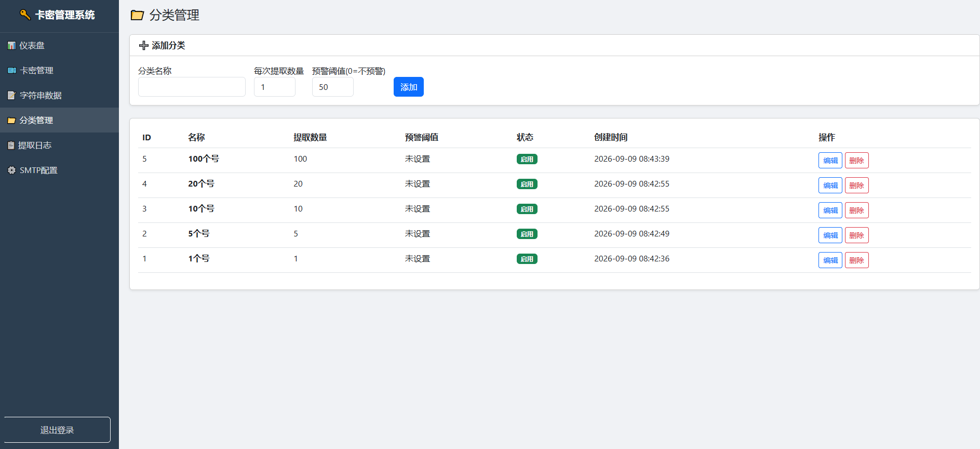Image resolution: width=980 pixels, height=449 pixels.
Task: Click the 提取日志 clipboard icon
Action: [x=11, y=146]
